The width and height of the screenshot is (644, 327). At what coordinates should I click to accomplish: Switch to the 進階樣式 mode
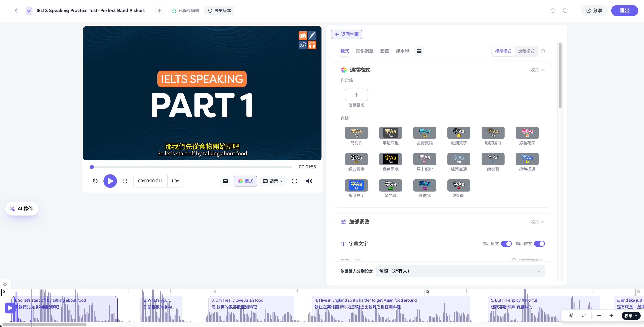click(526, 51)
